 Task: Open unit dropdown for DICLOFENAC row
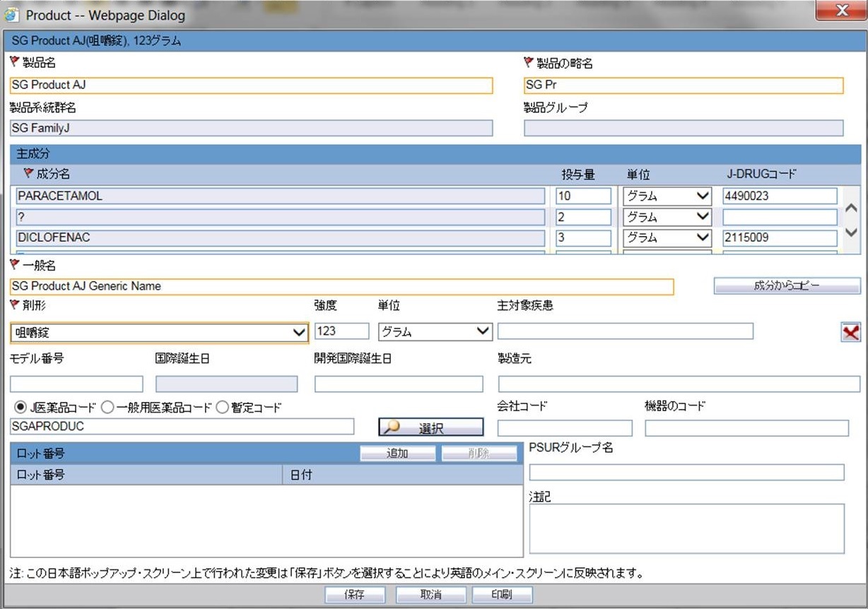point(667,237)
